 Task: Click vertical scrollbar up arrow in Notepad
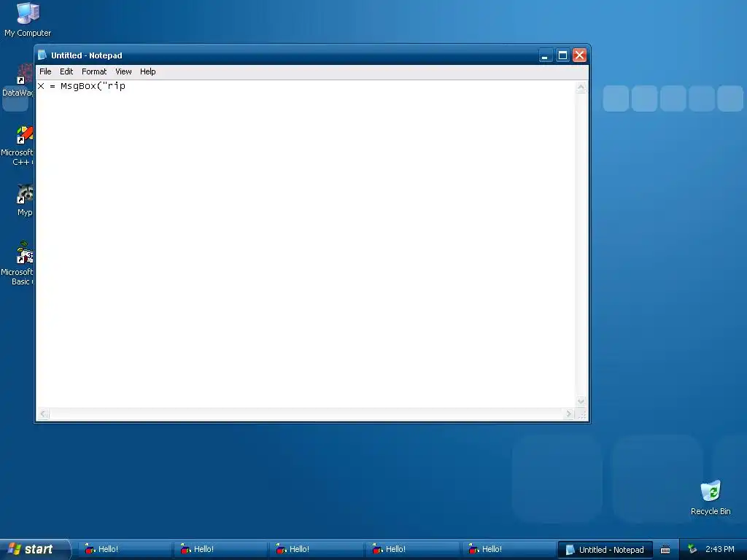point(581,87)
